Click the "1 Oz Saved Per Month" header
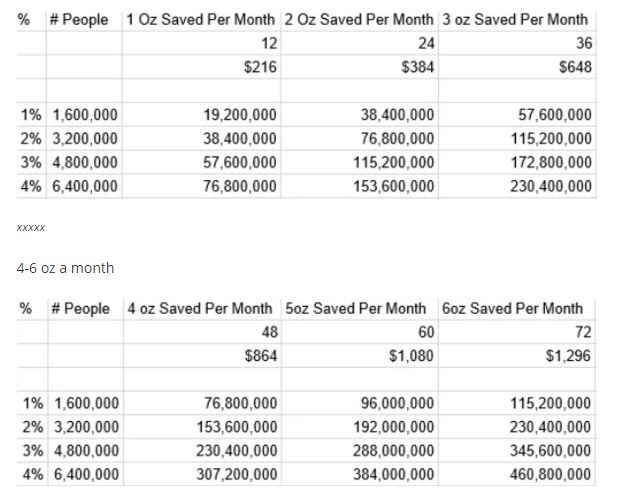618x502 pixels. [200, 20]
